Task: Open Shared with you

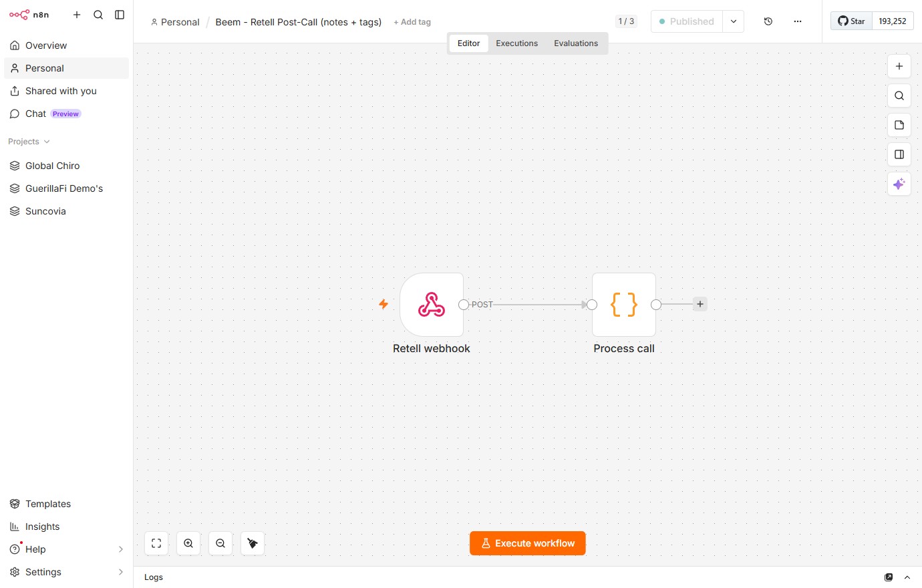Action: click(x=66, y=91)
